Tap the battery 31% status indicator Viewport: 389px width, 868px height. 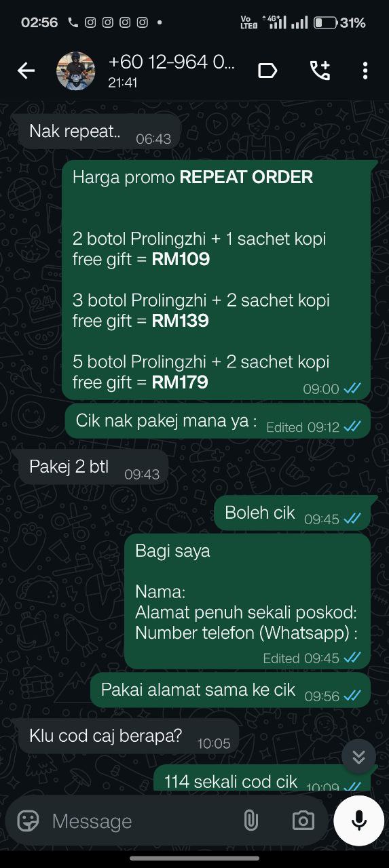tap(340, 23)
